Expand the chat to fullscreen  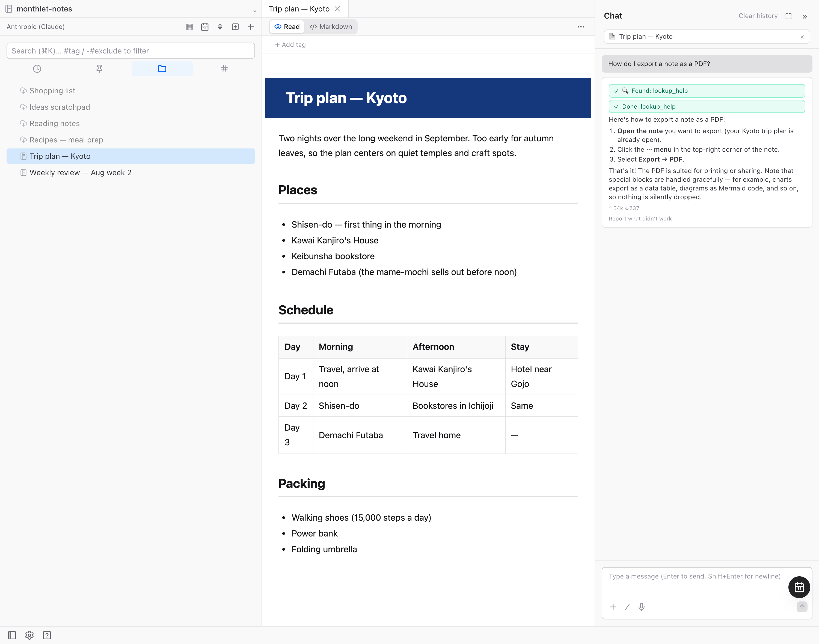(x=788, y=16)
